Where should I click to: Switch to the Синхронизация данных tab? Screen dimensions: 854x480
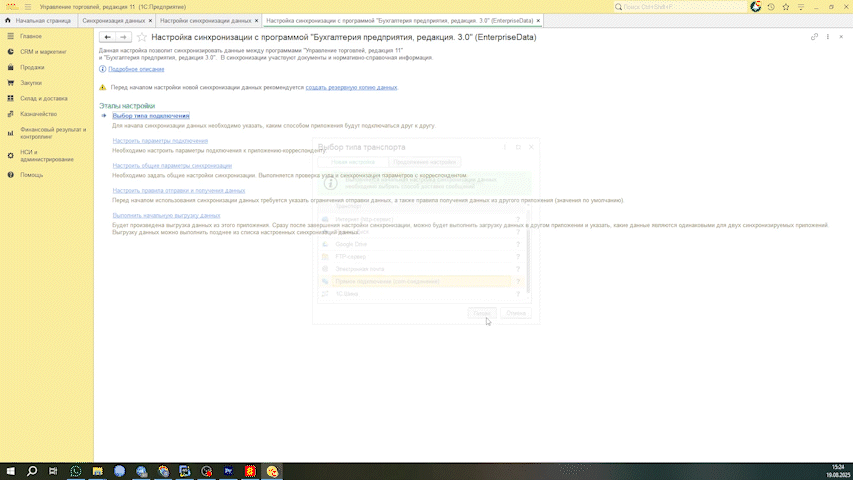pyautogui.click(x=113, y=21)
